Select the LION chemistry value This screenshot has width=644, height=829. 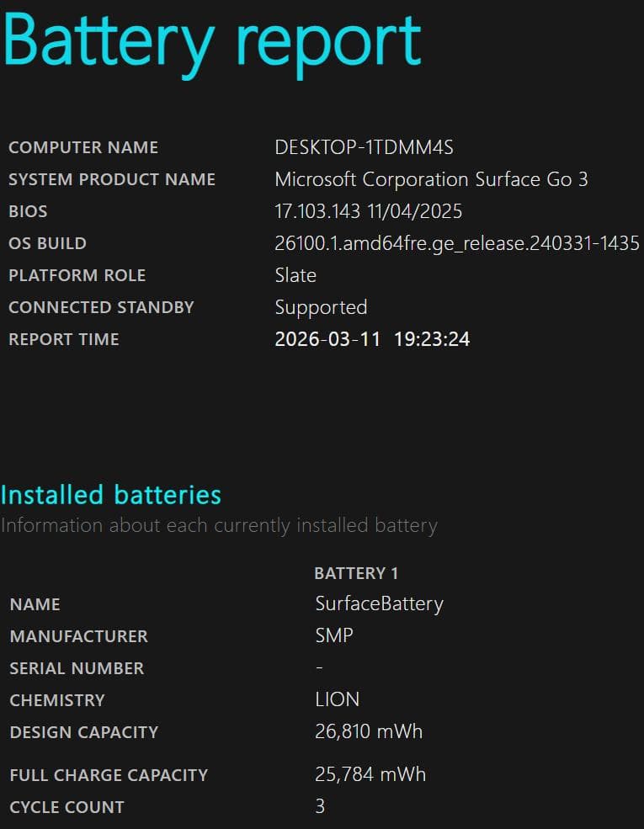tap(338, 699)
